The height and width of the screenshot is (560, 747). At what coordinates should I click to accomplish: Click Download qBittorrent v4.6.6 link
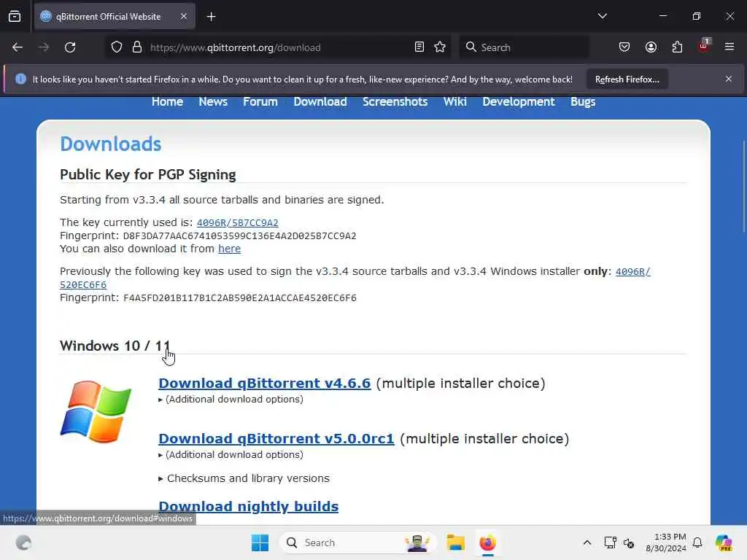[264, 384]
